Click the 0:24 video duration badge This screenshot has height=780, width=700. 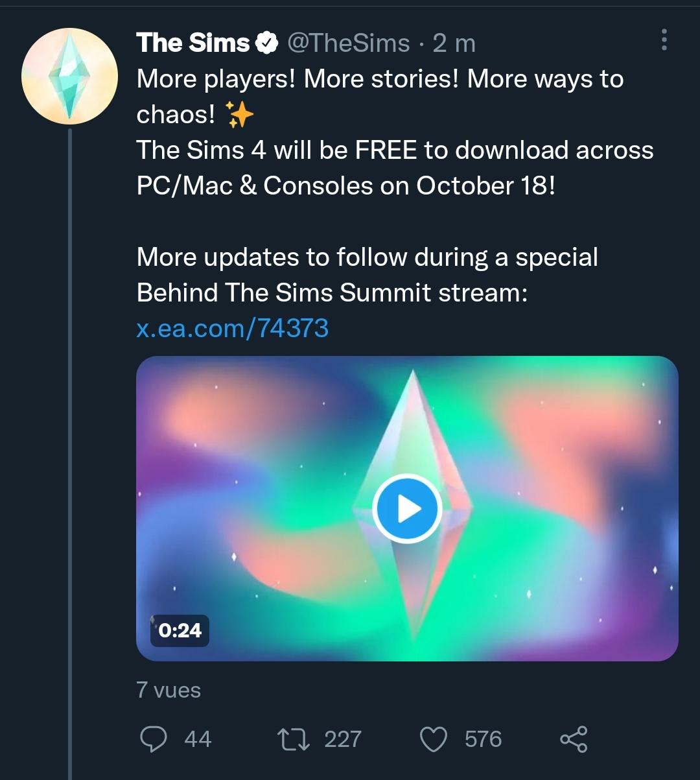(180, 630)
